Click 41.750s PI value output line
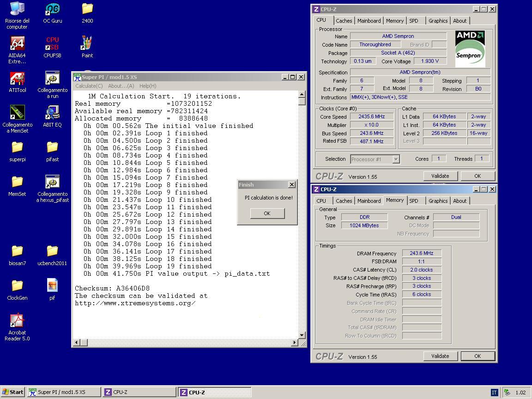Screen dimensions: 532x399 coord(177,274)
